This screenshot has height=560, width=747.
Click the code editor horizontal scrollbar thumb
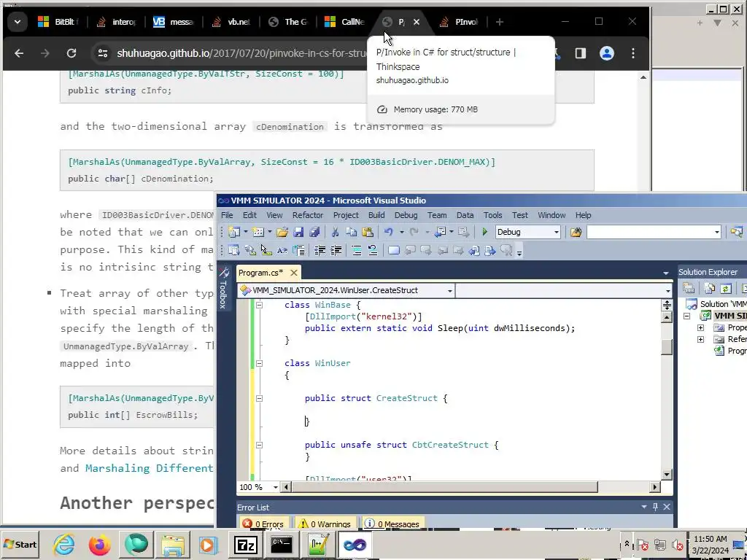(x=444, y=487)
